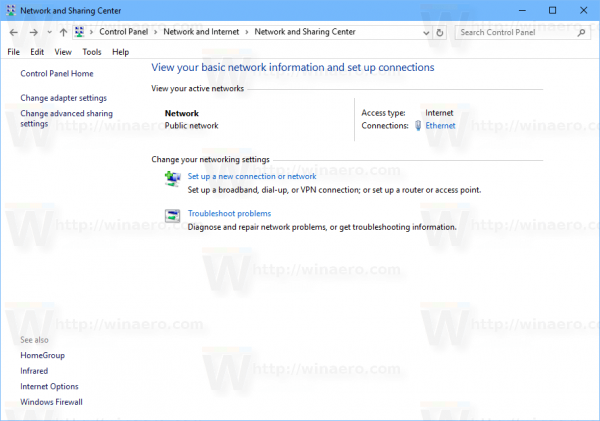Open Internet Options under See also

coord(49,387)
